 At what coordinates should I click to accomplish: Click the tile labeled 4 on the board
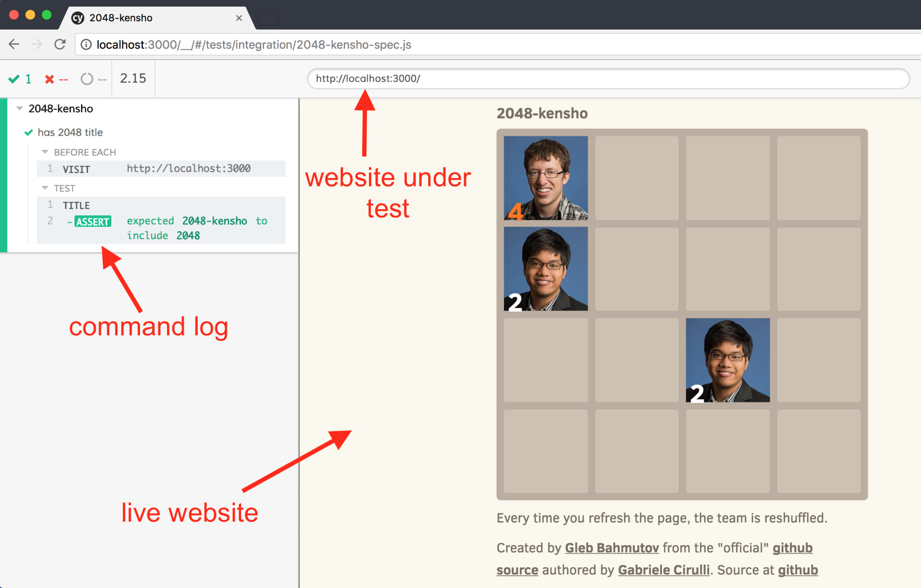[x=546, y=178]
